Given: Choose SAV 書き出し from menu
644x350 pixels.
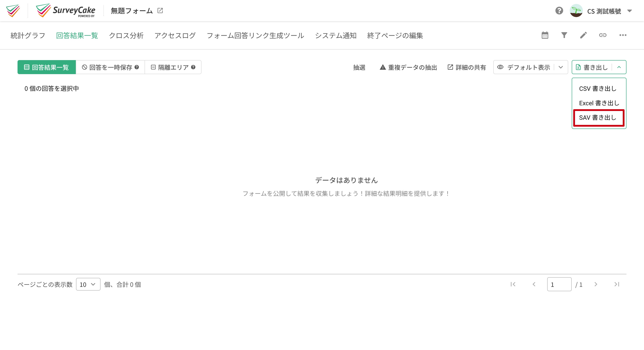Looking at the screenshot, I should point(599,118).
